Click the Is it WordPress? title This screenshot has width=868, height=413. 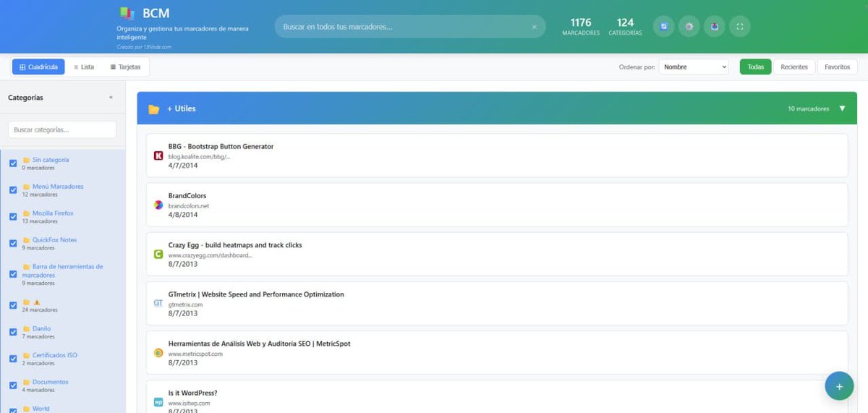[192, 393]
